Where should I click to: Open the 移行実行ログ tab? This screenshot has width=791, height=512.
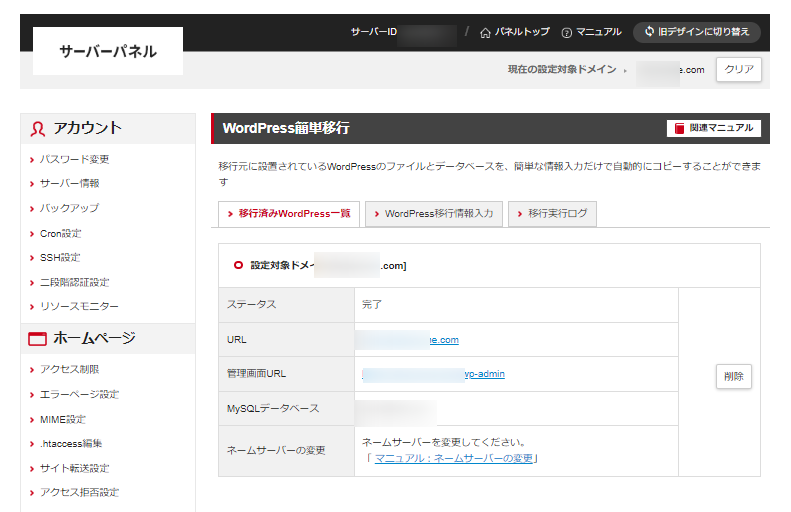point(552,214)
